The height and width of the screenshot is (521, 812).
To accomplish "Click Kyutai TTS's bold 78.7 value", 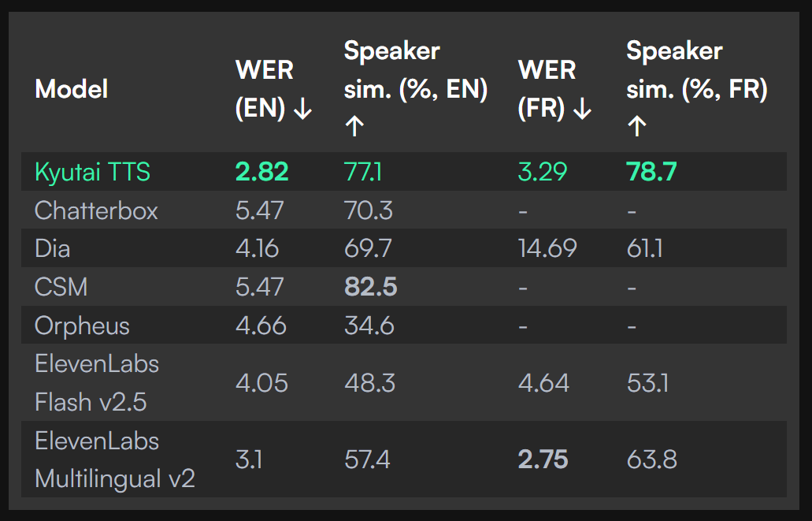I will (651, 172).
